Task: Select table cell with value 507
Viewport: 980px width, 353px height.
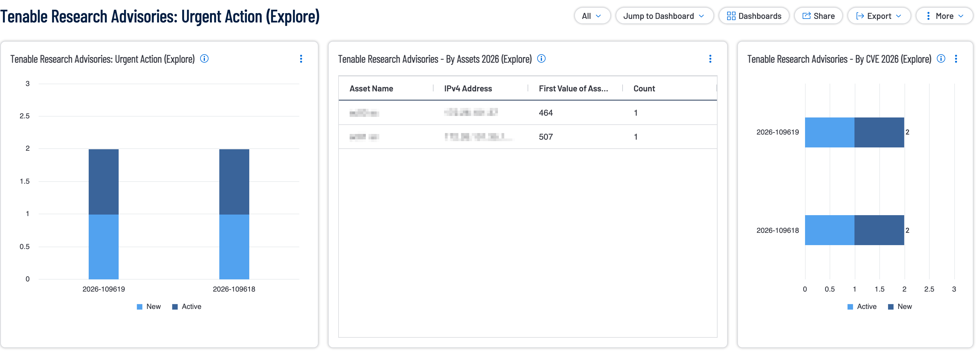Action: (546, 137)
